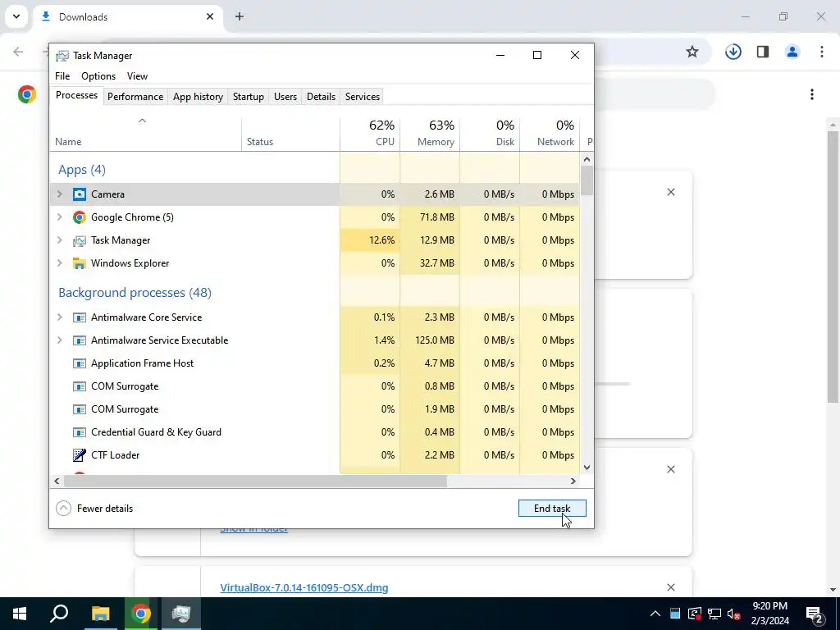Click the network tray icon
The width and height of the screenshot is (840, 630).
[x=714, y=614]
